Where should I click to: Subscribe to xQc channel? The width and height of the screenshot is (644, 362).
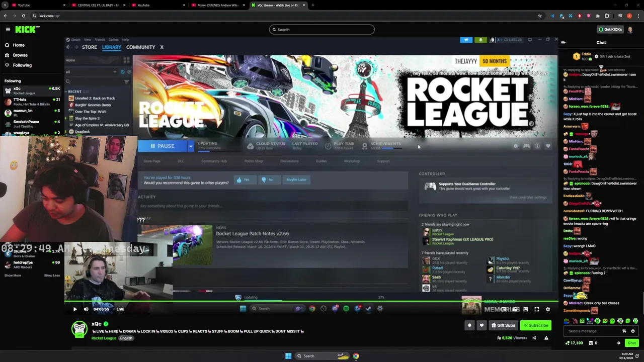pos(535,325)
